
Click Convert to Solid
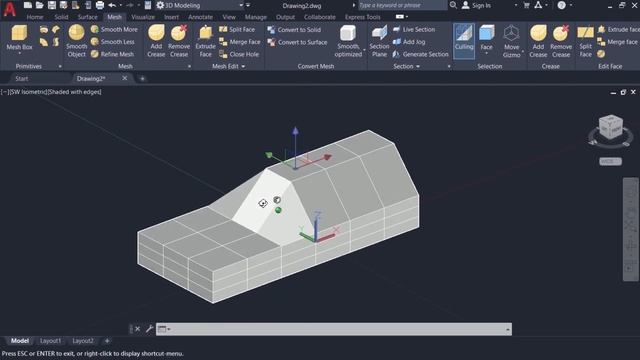point(294,30)
